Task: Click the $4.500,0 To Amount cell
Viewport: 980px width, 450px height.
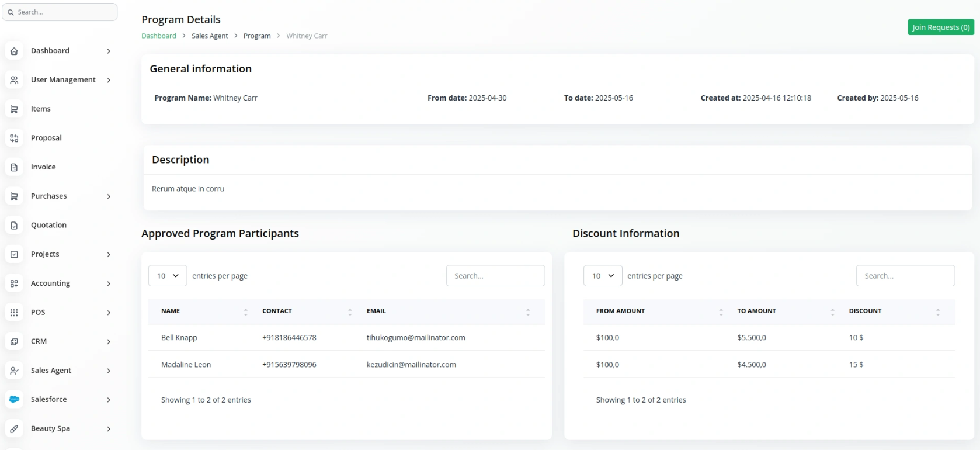Action: point(752,365)
